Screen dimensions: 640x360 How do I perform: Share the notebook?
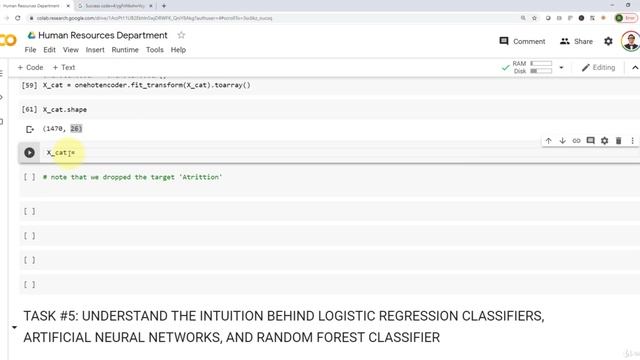point(576,41)
